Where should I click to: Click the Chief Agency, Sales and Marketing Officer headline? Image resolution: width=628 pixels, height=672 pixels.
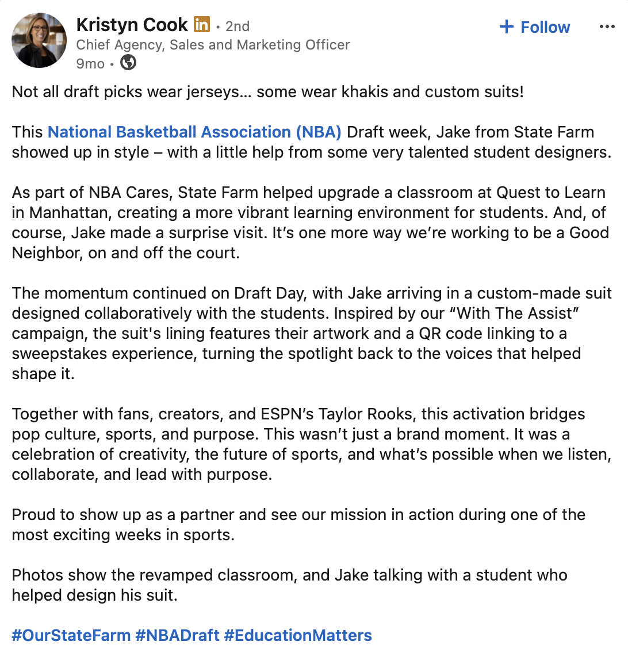click(213, 44)
